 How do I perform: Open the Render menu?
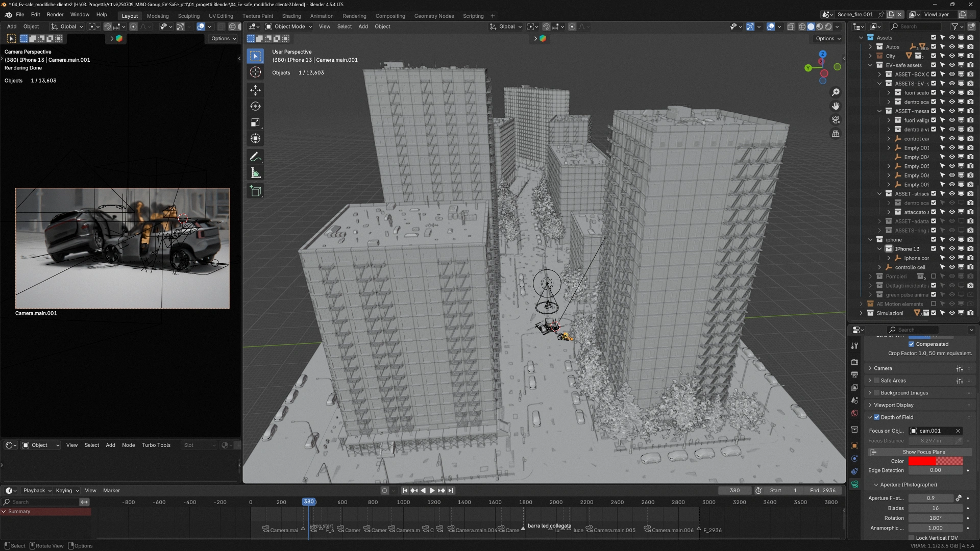pyautogui.click(x=55, y=15)
